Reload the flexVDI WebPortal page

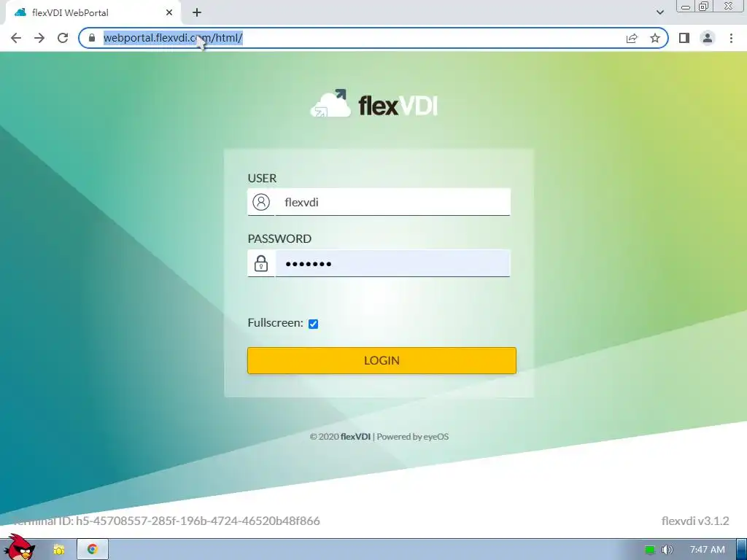(63, 38)
